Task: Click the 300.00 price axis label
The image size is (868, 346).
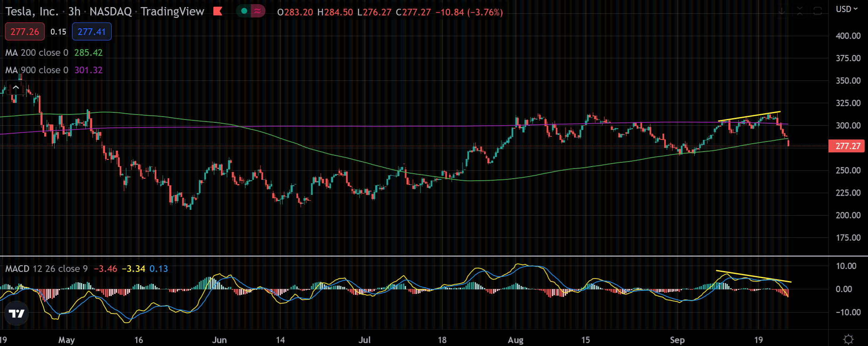Action: tap(848, 126)
